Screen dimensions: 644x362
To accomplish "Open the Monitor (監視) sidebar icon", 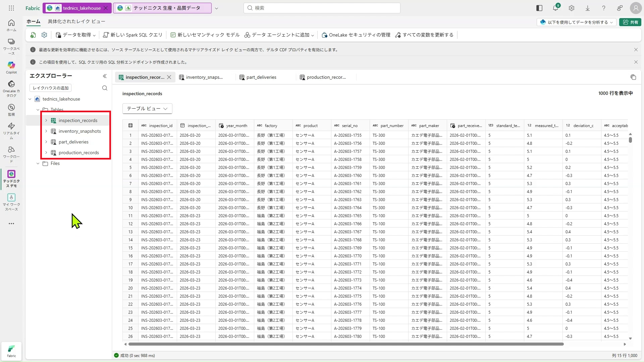I will [x=11, y=110].
